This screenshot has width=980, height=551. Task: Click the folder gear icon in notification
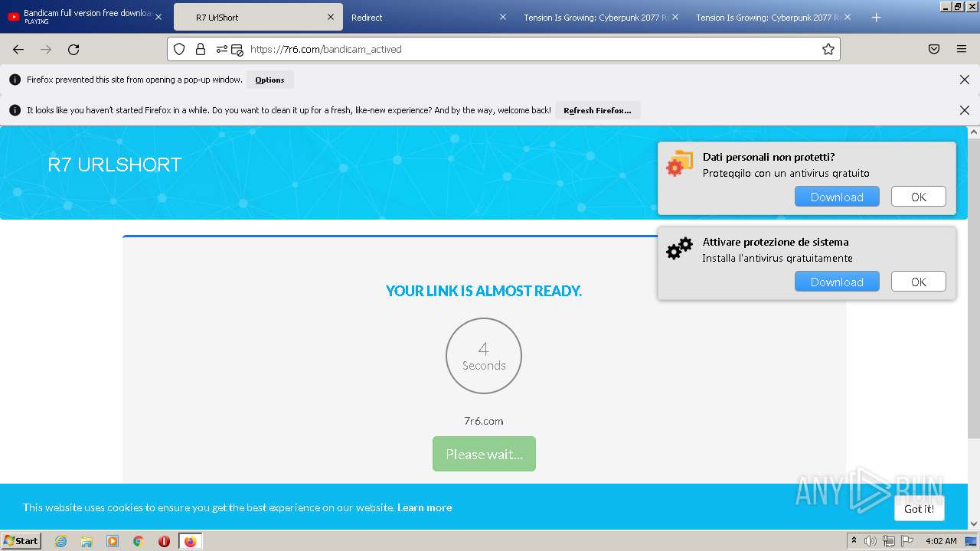pyautogui.click(x=679, y=164)
